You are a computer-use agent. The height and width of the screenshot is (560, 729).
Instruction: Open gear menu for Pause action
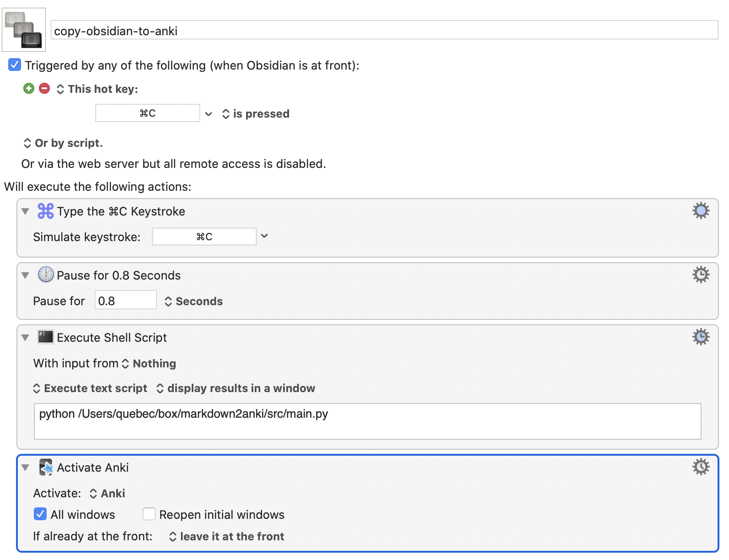click(701, 275)
